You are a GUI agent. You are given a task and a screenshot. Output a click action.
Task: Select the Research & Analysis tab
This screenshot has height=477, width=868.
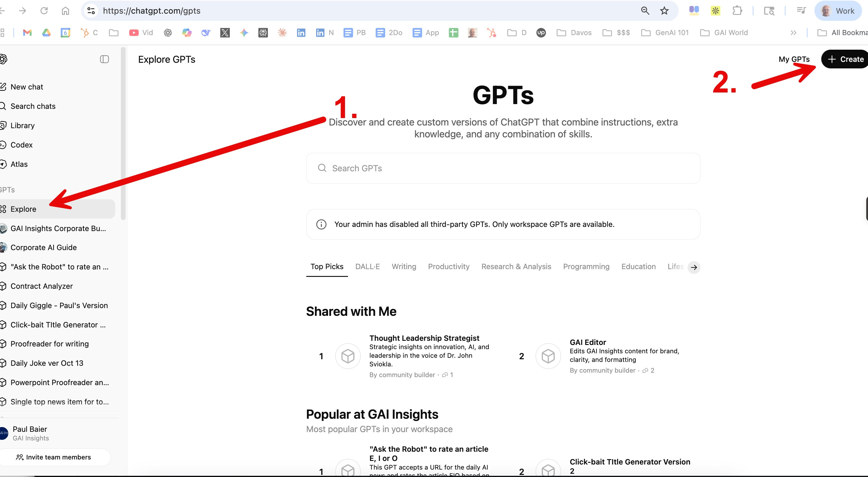click(516, 267)
